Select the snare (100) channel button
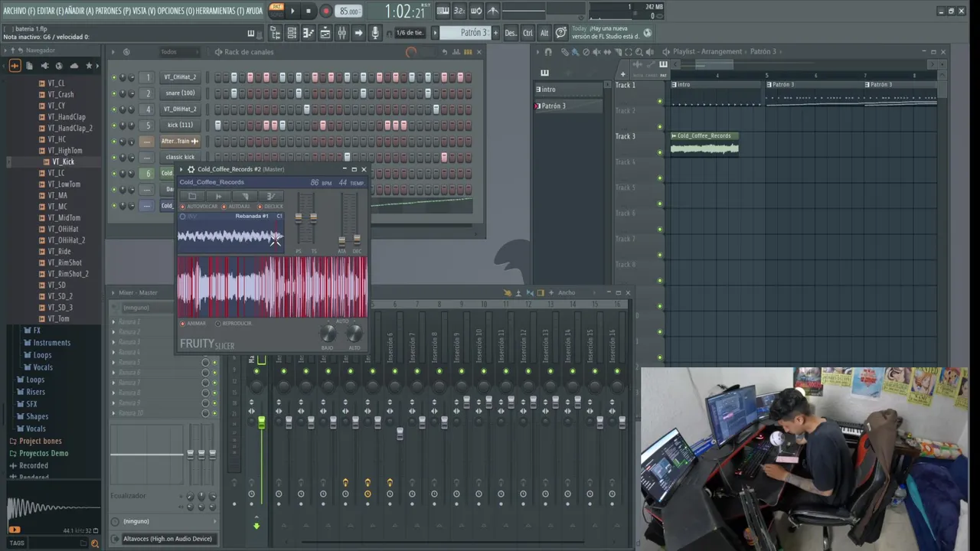The width and height of the screenshot is (980, 551). (x=180, y=93)
